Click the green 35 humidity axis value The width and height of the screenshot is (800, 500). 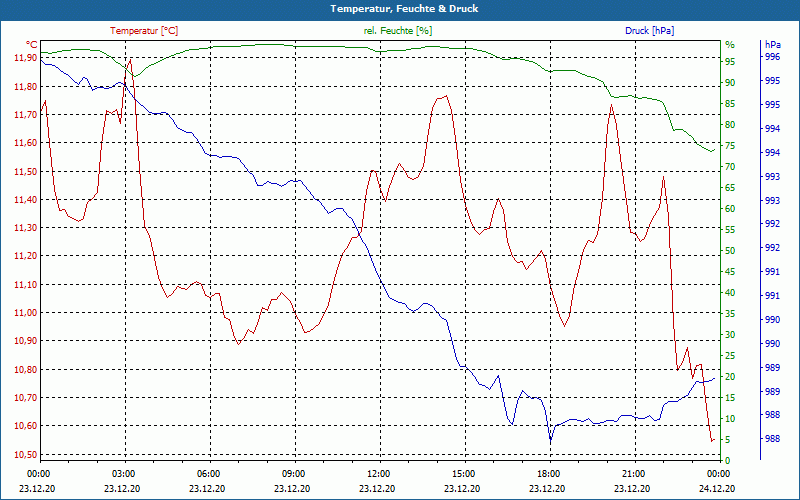pos(730,314)
